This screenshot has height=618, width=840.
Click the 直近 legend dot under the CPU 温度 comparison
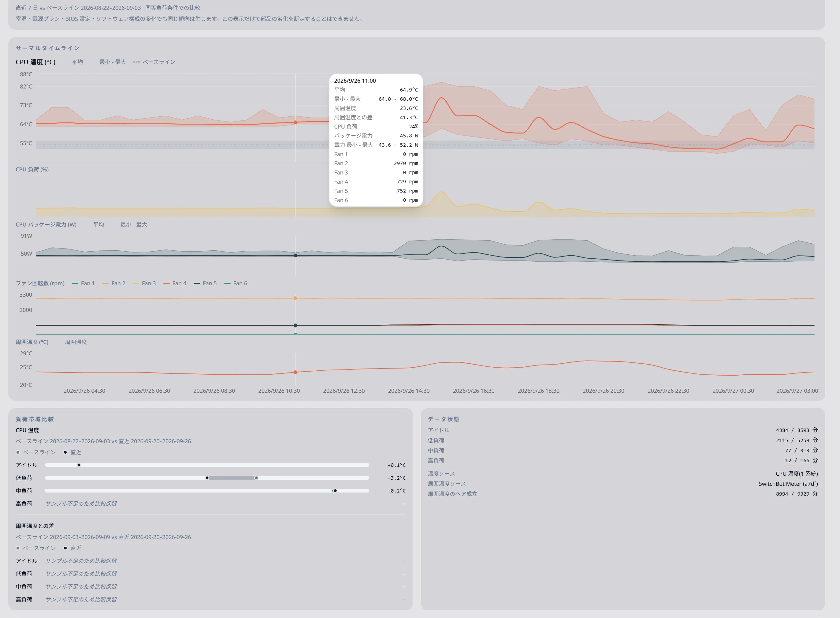[65, 452]
